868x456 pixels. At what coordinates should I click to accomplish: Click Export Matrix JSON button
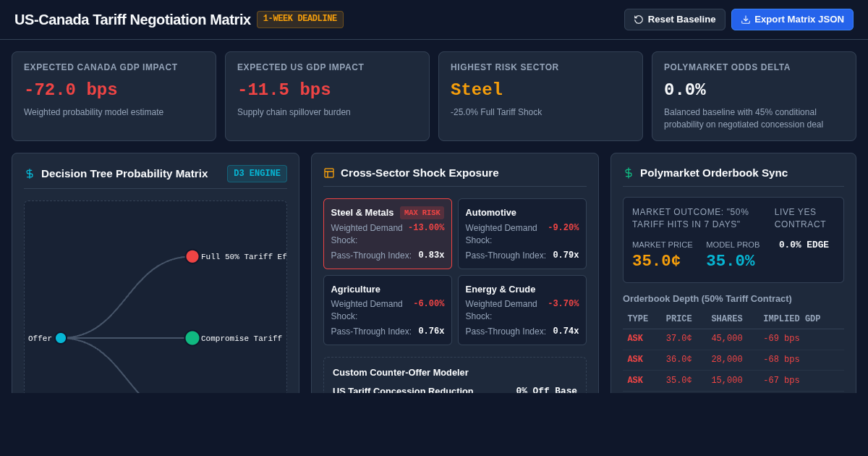coord(792,20)
